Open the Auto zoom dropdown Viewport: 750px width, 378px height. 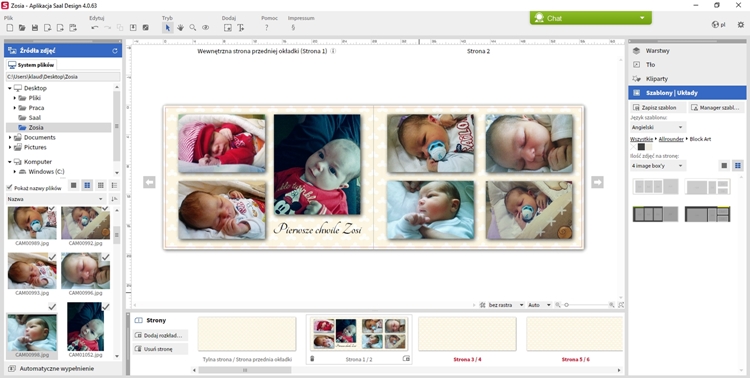[x=539, y=305]
